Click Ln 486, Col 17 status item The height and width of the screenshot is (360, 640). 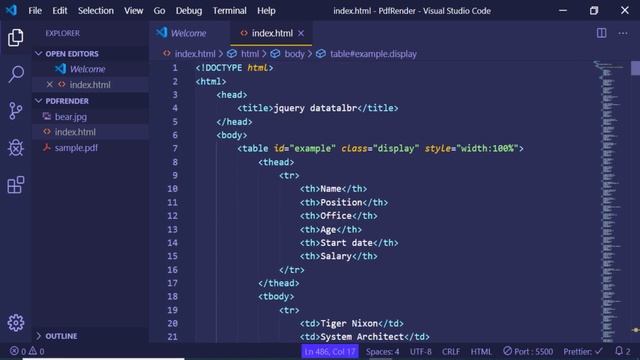tap(330, 351)
